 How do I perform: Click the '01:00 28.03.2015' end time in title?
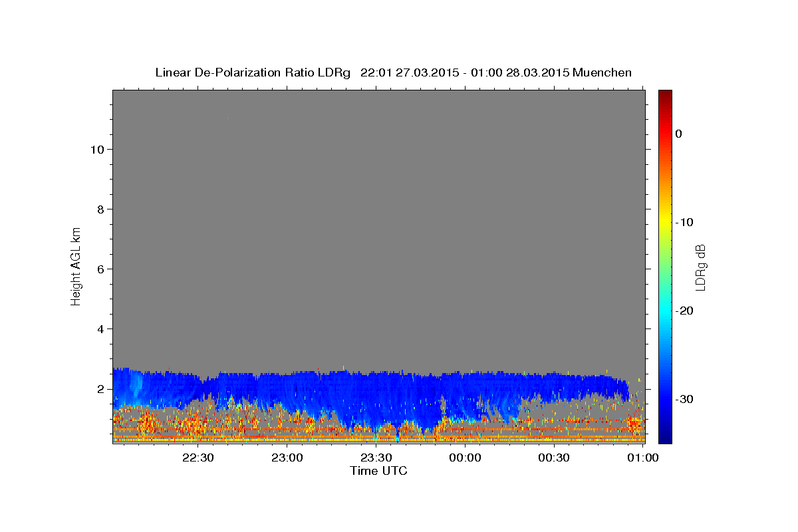(x=519, y=72)
